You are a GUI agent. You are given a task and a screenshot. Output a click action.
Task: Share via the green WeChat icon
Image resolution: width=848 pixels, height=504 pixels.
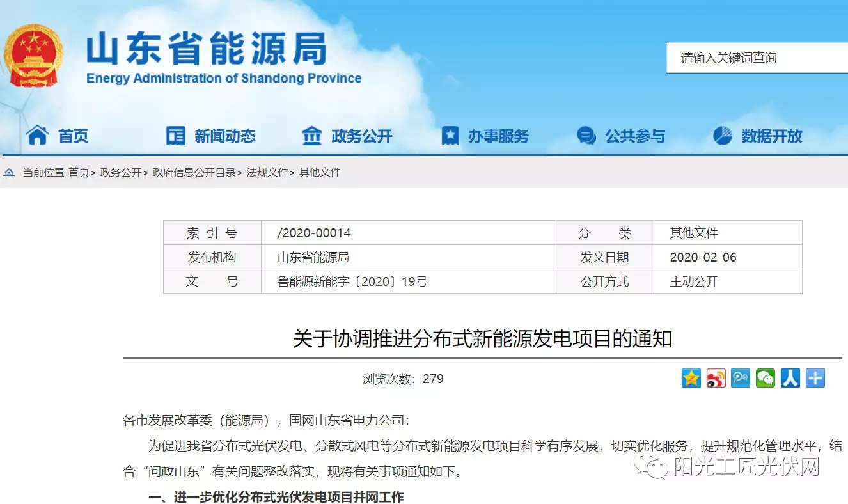tap(766, 378)
